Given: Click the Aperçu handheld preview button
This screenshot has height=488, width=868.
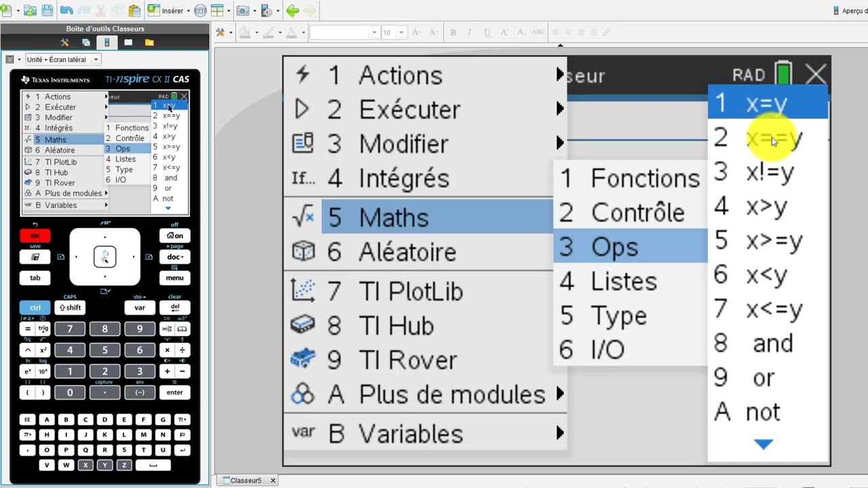Looking at the screenshot, I should (x=850, y=11).
